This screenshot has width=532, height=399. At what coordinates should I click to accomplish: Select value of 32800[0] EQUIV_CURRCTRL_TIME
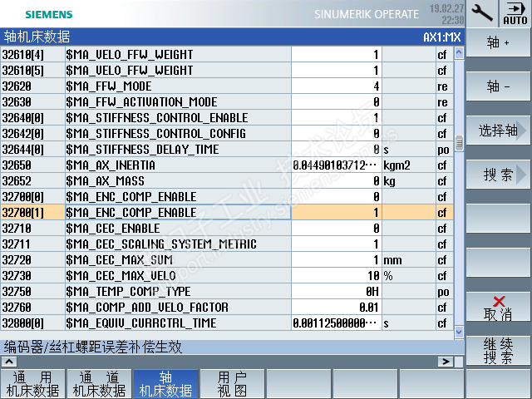(336, 323)
